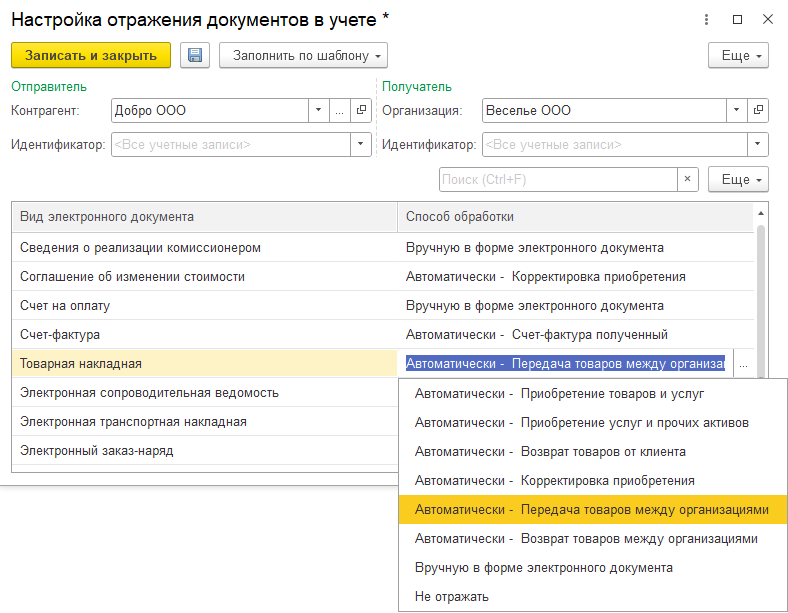Open sender Идентификатор dropdown

[x=361, y=145]
